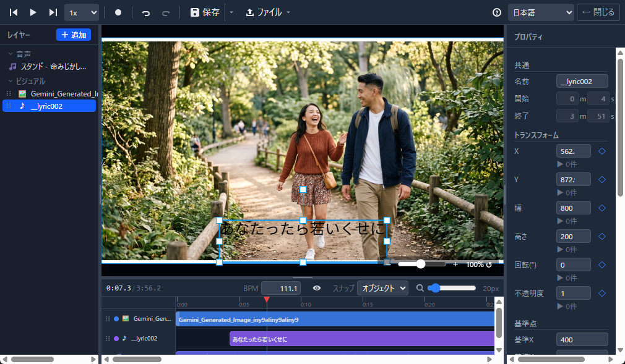This screenshot has height=364, width=625.
Task: Collapse the ビジュアル layer group
Action: pos(11,81)
